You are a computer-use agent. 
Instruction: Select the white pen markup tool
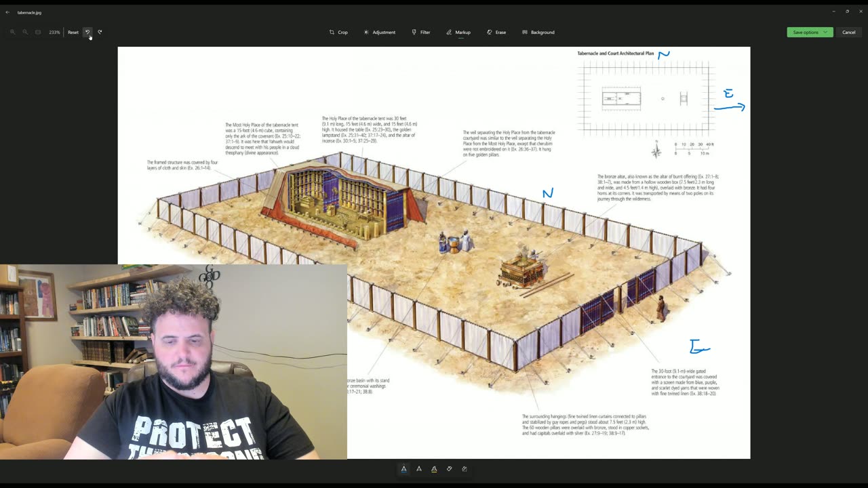click(x=419, y=468)
